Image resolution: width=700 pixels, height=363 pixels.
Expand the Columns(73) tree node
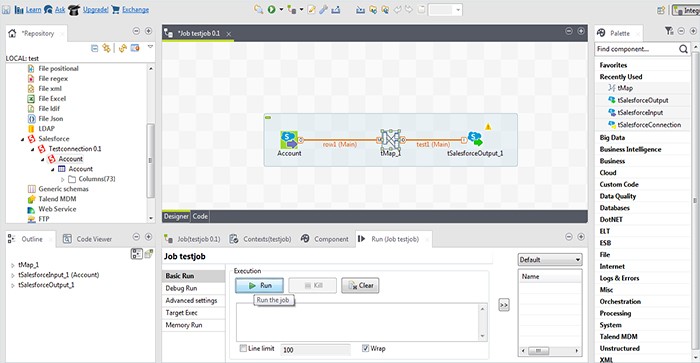(62, 179)
